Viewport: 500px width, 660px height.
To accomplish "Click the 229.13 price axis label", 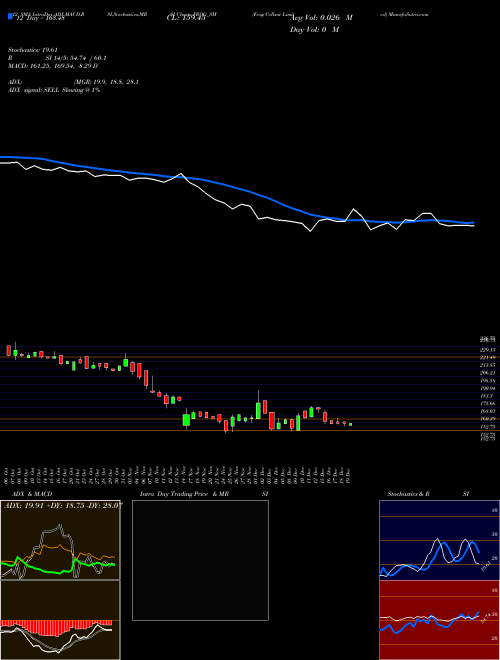I will 487,350.
